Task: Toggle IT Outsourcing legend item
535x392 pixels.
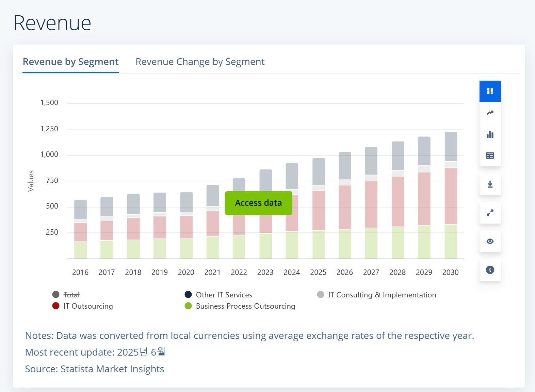Action: pyautogui.click(x=88, y=306)
